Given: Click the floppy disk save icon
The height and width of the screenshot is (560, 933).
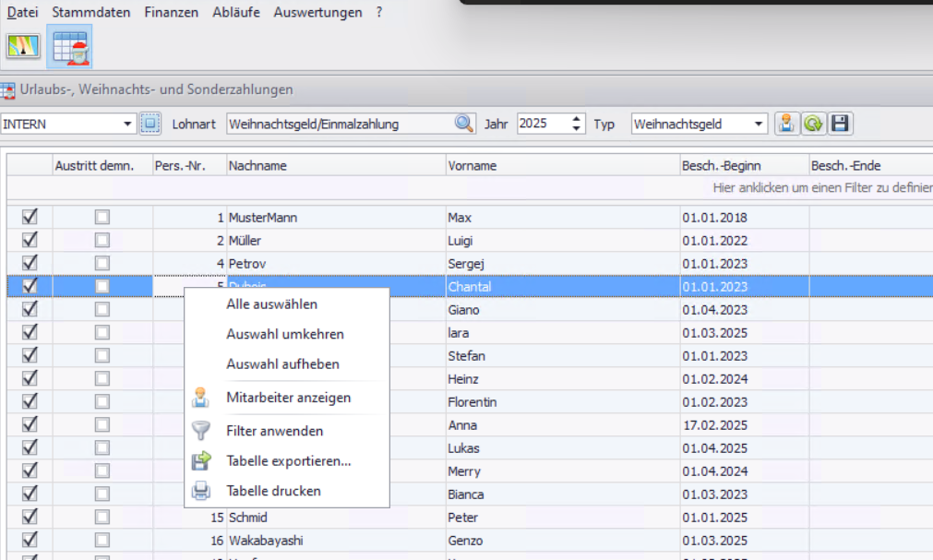Looking at the screenshot, I should [840, 124].
